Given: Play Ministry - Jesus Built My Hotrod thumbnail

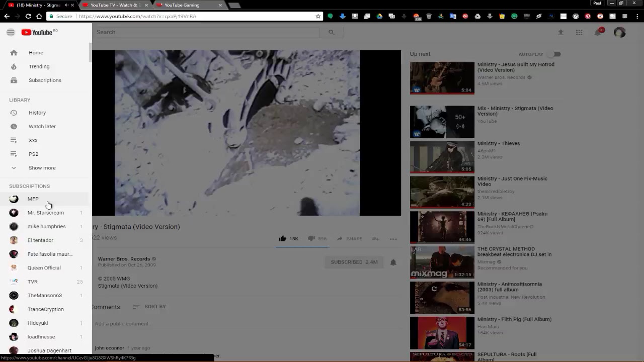Looking at the screenshot, I should pyautogui.click(x=442, y=78).
